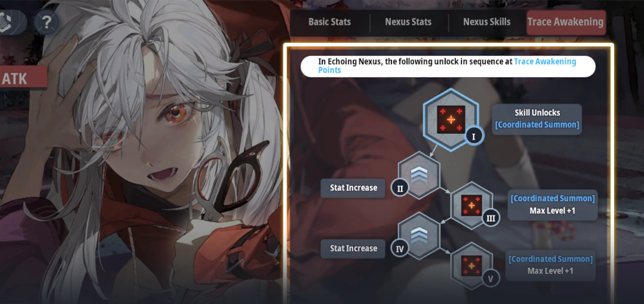Switch to the Basic Stats tab

tap(330, 22)
